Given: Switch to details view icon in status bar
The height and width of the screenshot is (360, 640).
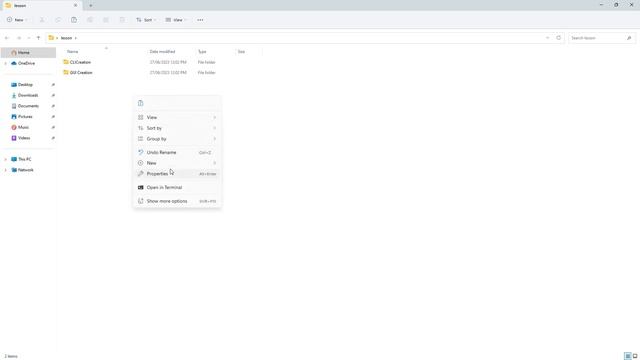Looking at the screenshot, I should point(628,356).
